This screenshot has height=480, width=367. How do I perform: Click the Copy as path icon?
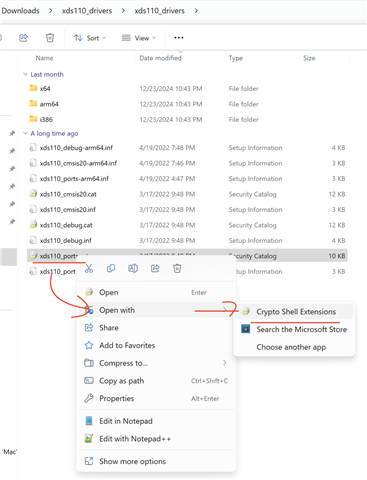click(89, 380)
